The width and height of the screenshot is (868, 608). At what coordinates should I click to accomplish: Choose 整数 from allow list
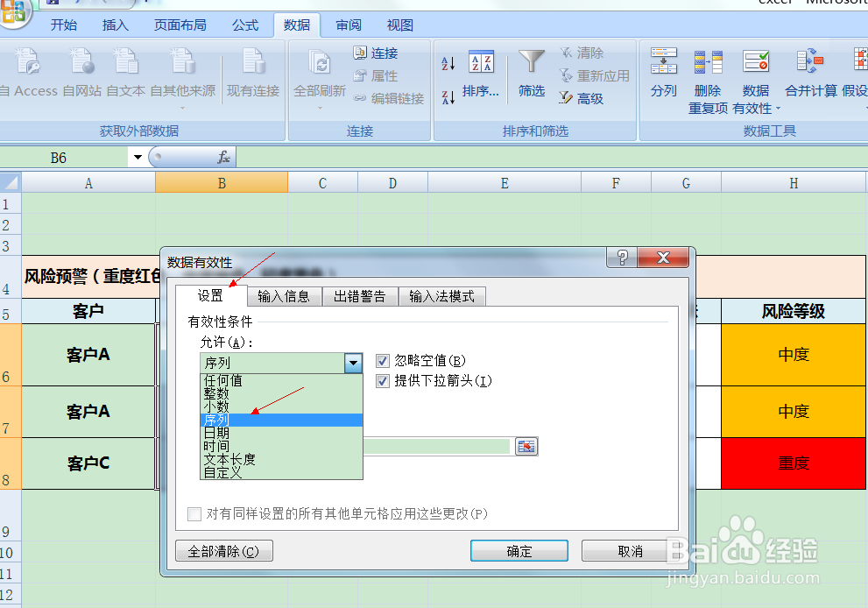point(281,393)
